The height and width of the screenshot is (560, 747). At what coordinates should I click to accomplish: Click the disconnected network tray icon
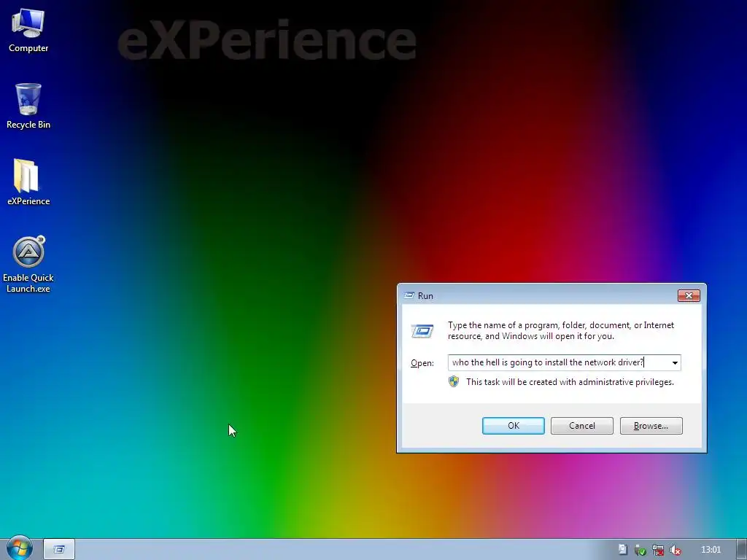tap(658, 550)
